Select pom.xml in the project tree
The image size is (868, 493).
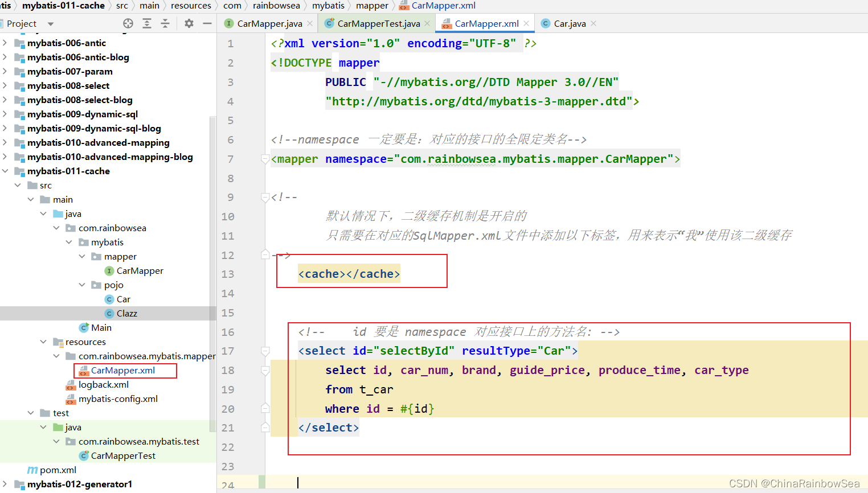tap(58, 470)
